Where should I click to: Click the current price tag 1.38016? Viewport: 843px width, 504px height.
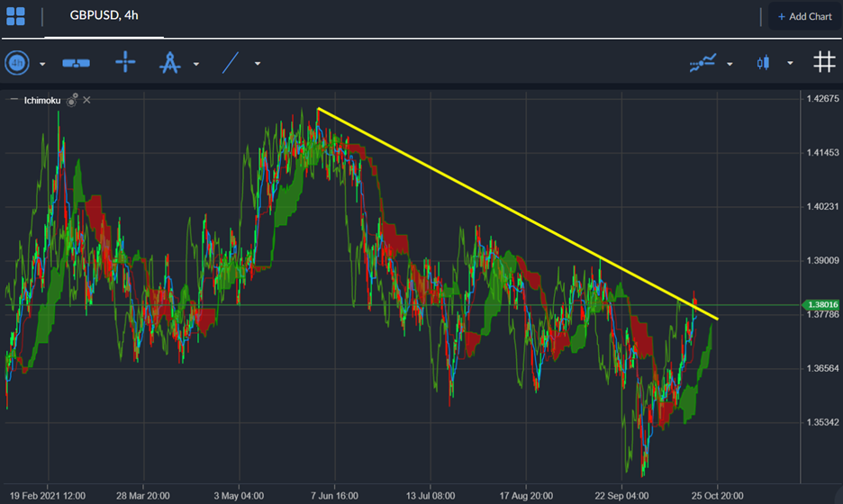click(820, 305)
